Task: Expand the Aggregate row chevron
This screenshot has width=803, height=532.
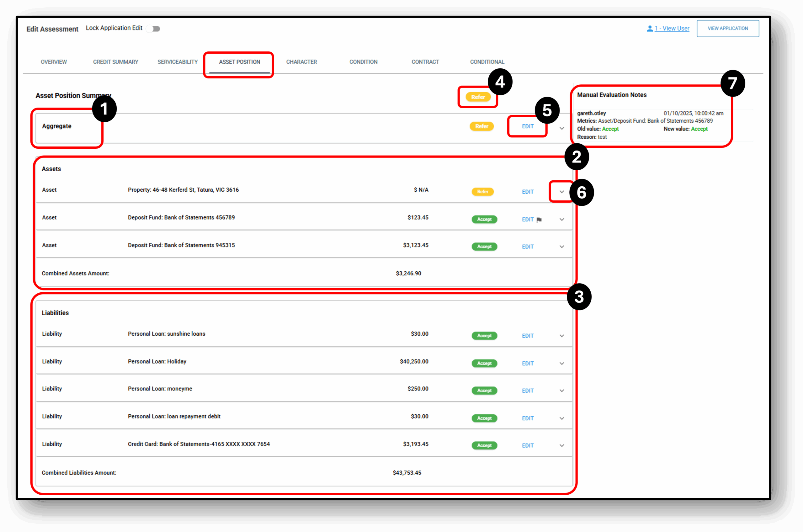Action: (x=562, y=128)
